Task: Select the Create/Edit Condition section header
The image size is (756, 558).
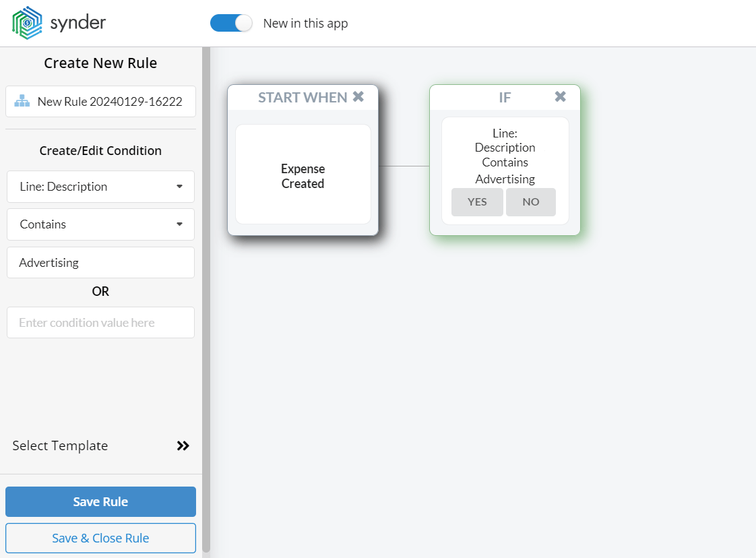Action: (x=100, y=150)
